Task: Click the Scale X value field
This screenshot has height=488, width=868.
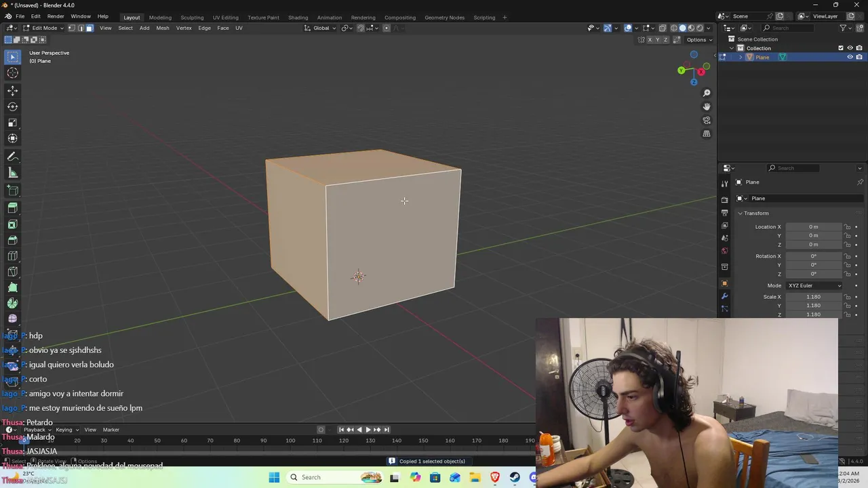Action: click(x=813, y=297)
